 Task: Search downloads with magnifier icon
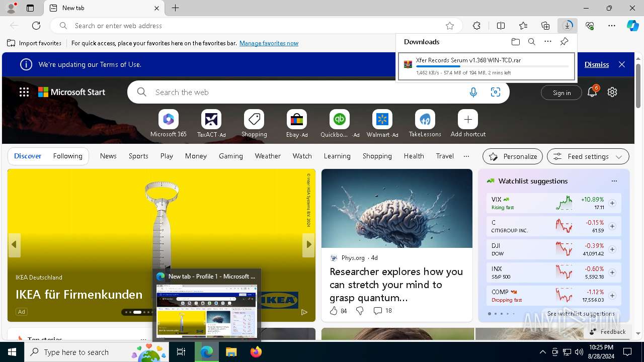tap(531, 42)
